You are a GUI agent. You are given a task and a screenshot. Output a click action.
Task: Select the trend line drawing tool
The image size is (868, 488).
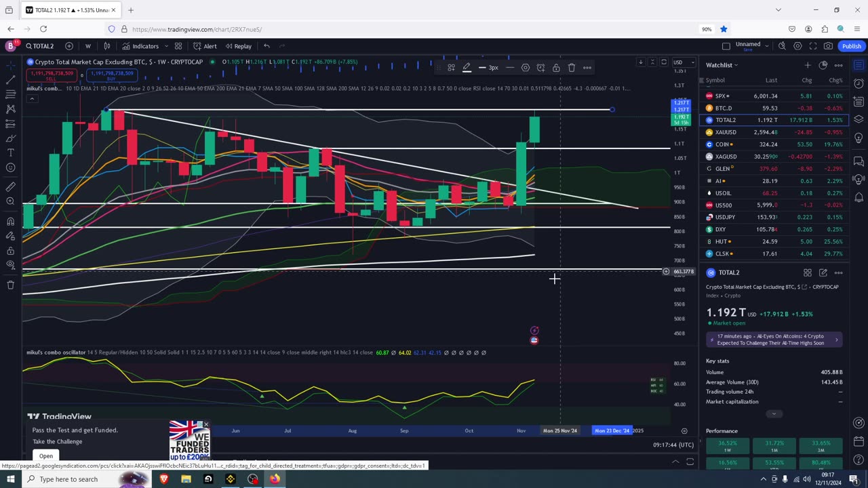coord(10,80)
